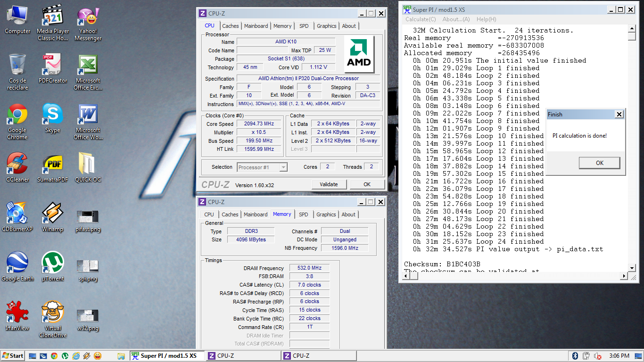Launch PDFCreator from the desktop

(53, 69)
